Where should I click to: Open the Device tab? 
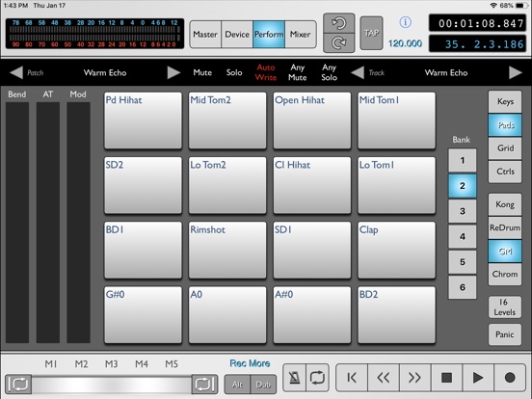pyautogui.click(x=237, y=35)
